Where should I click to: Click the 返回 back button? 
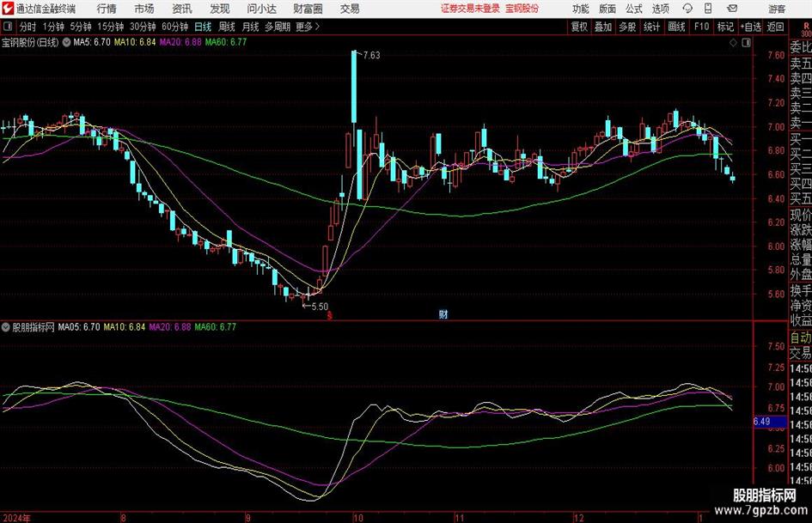pyautogui.click(x=776, y=27)
